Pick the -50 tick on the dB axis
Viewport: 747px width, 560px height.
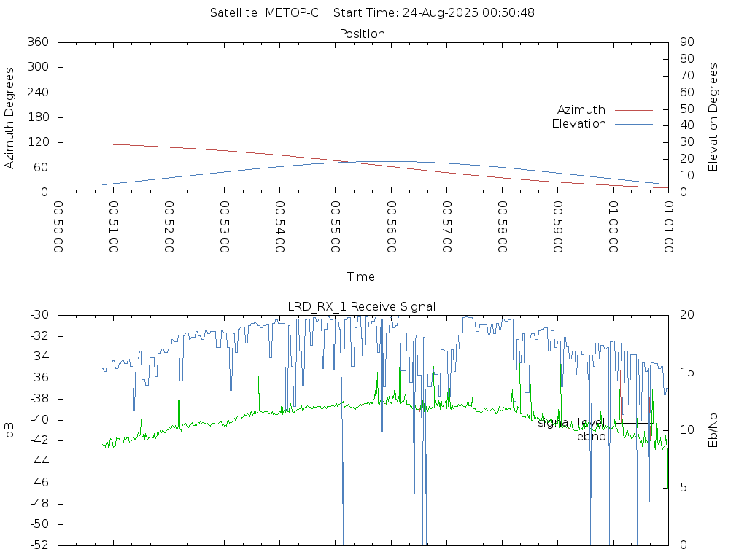tap(39, 524)
